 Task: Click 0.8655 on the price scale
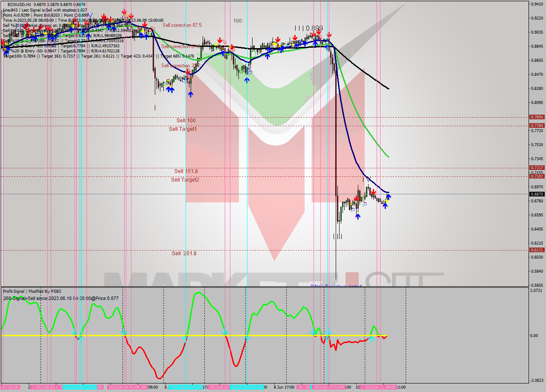(x=537, y=60)
